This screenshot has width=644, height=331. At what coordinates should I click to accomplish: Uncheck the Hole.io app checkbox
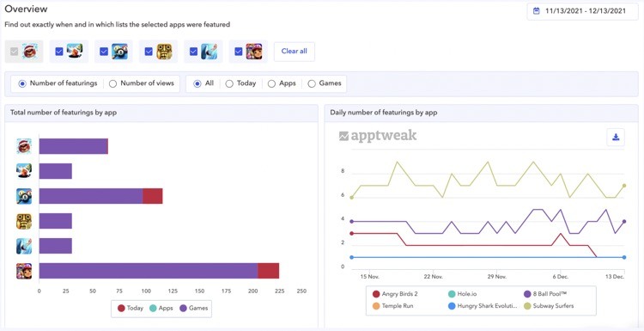(x=59, y=52)
